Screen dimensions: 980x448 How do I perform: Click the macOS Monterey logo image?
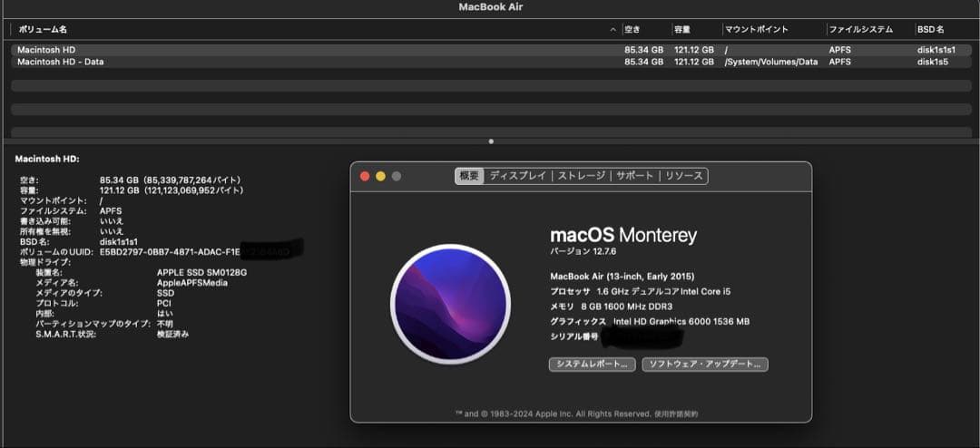(x=450, y=304)
